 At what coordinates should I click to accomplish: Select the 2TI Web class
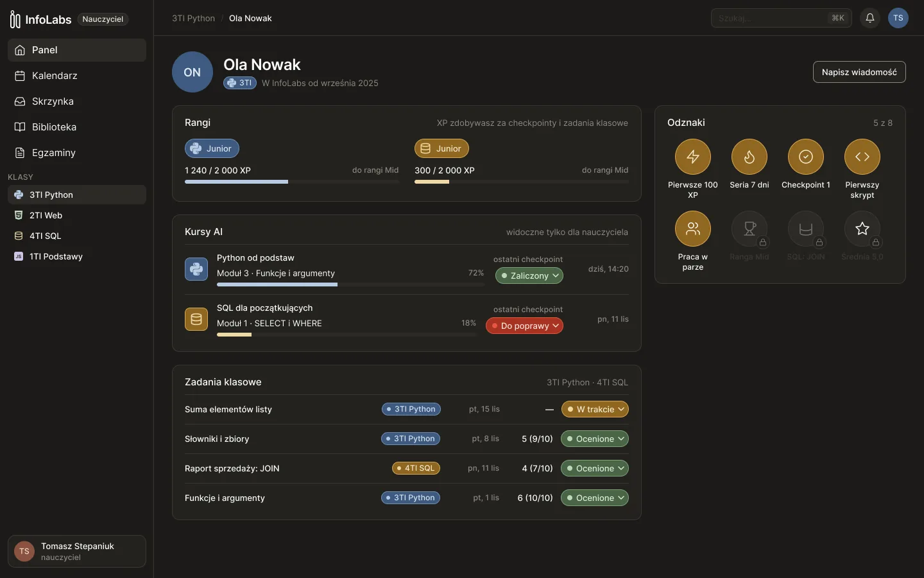coord(77,215)
